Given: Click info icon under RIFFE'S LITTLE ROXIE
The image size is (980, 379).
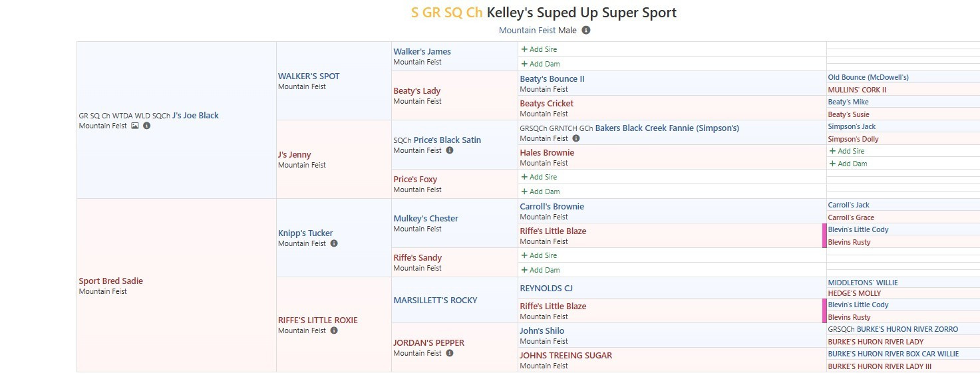Looking at the screenshot, I should [x=334, y=330].
